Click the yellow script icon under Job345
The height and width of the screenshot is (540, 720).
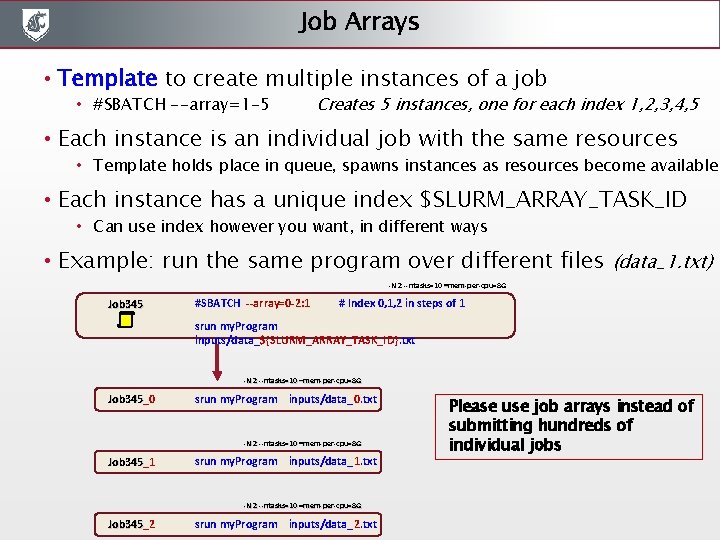125,320
